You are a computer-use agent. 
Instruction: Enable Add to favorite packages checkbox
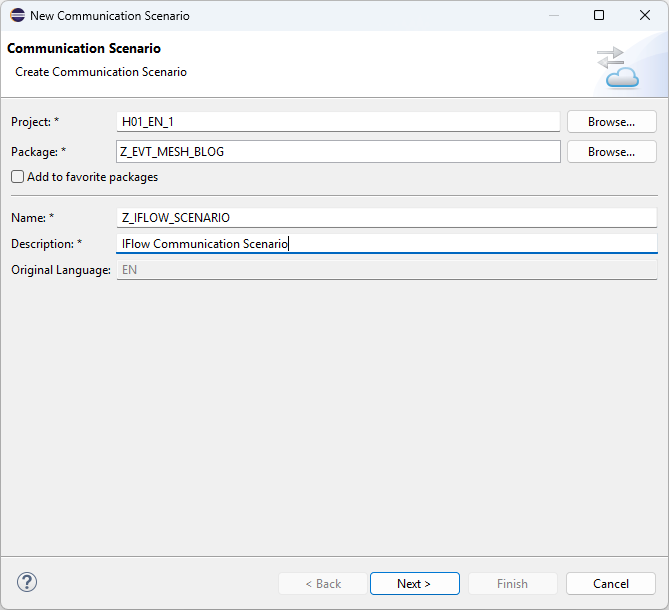pos(18,177)
